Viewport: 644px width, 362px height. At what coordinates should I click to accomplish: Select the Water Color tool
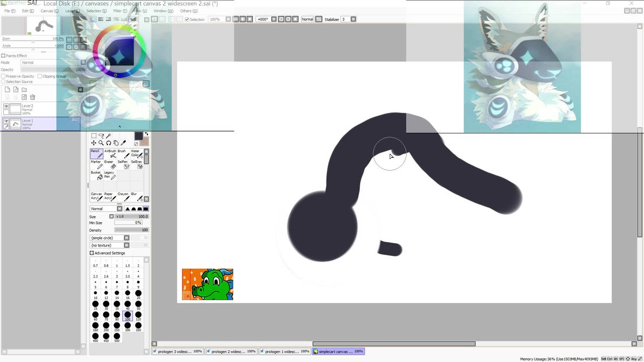(136, 153)
